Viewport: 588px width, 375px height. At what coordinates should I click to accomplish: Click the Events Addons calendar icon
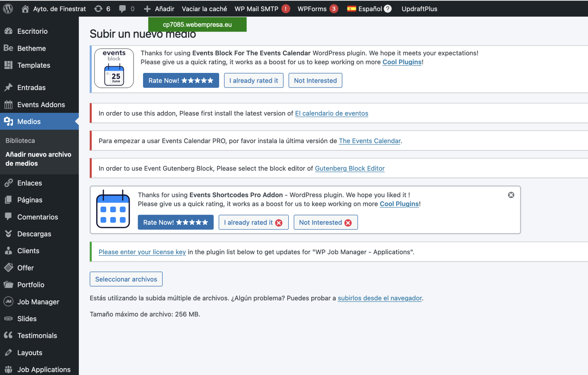pyautogui.click(x=8, y=105)
